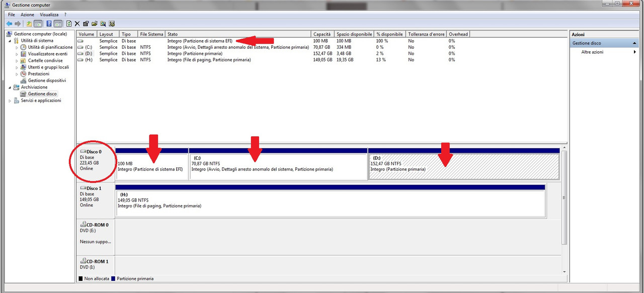Sort by the Overhead column header

(x=458, y=34)
